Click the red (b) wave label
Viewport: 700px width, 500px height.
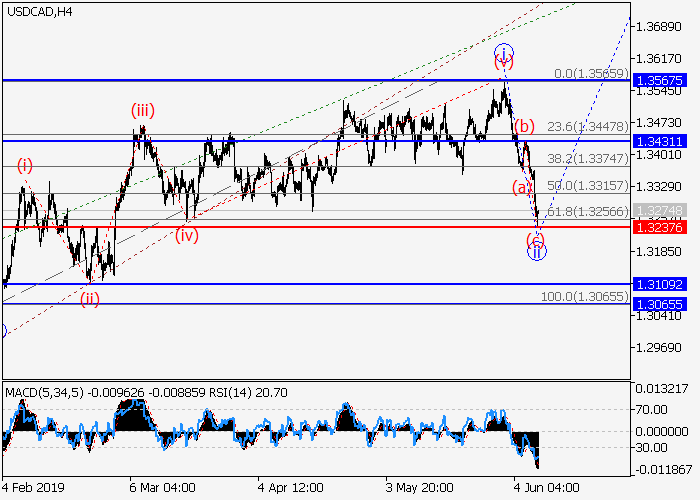(x=525, y=125)
